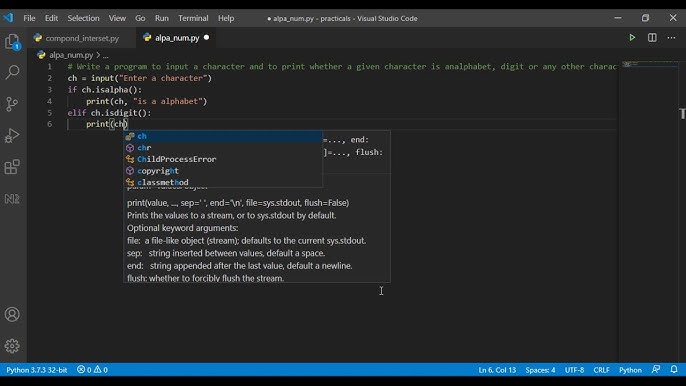Image resolution: width=686 pixels, height=386 pixels.
Task: Open the Manage gear icon
Action: [12, 346]
